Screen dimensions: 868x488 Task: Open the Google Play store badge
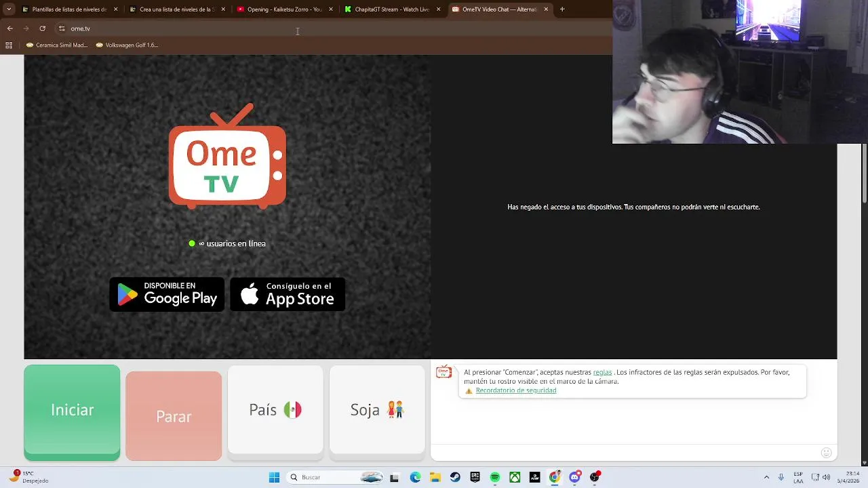[x=167, y=294]
